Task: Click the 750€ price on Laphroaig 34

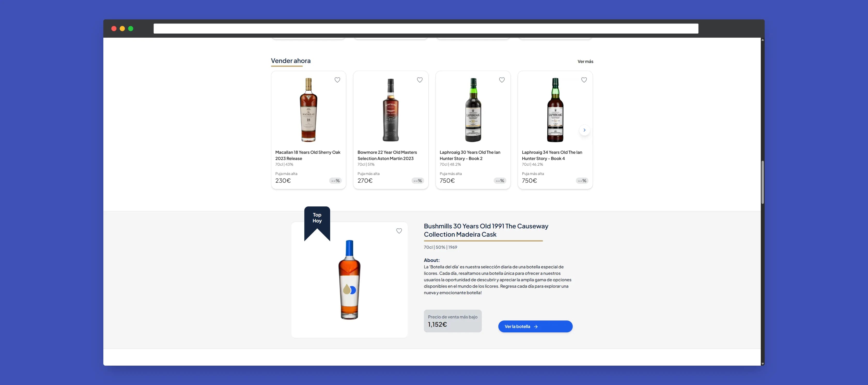Action: point(529,181)
